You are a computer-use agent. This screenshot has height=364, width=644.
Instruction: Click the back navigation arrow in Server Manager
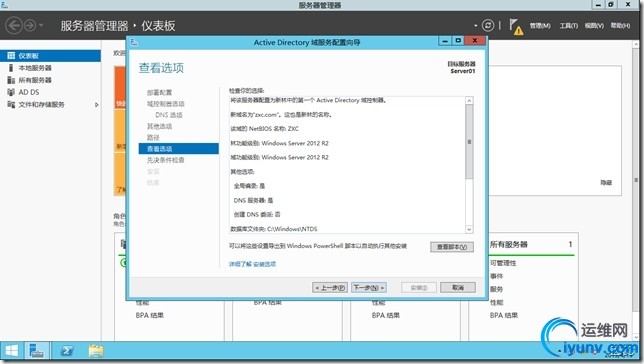[14, 25]
